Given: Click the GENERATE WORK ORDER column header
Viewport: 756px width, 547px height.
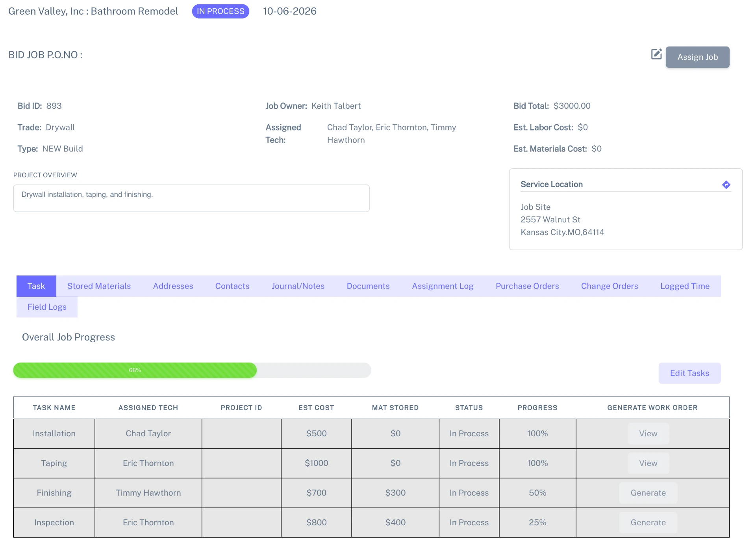Looking at the screenshot, I should 652,407.
